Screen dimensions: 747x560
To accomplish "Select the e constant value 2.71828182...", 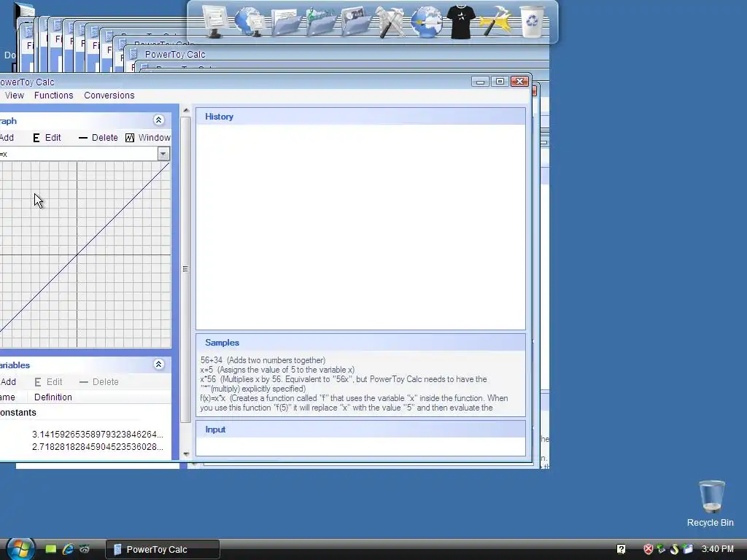I will tap(97, 447).
